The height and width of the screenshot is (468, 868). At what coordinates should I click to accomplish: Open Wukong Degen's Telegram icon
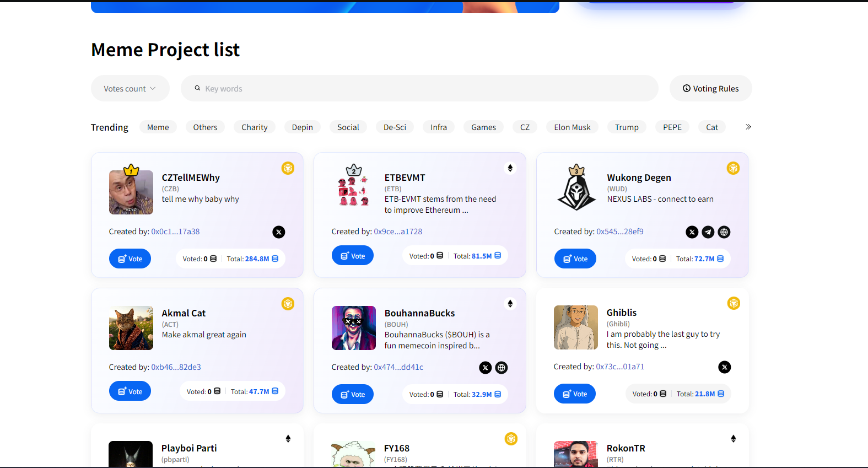[x=708, y=232]
